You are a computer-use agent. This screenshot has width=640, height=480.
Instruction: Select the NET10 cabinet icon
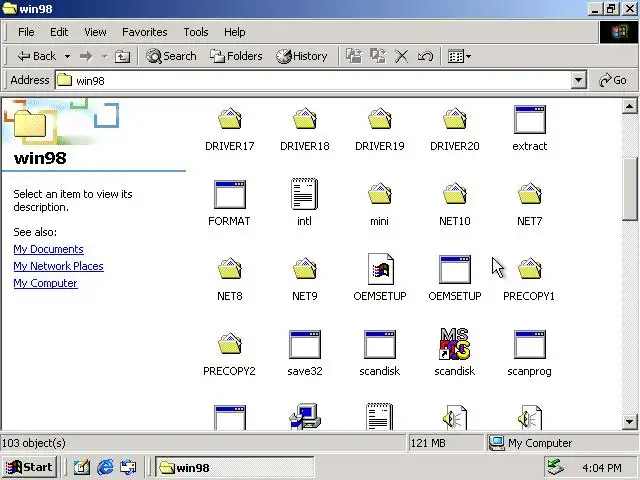(x=455, y=194)
